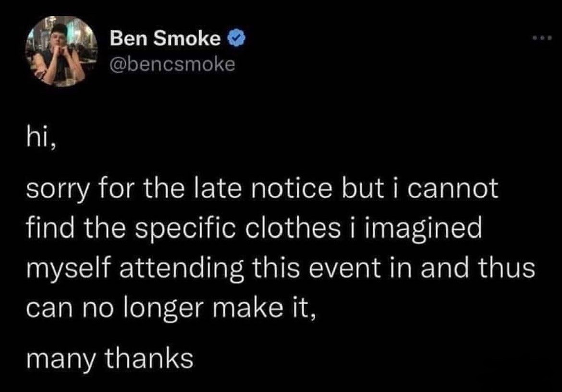Open the @bencsmoke handle link
This screenshot has width=562, height=392.
coord(172,63)
